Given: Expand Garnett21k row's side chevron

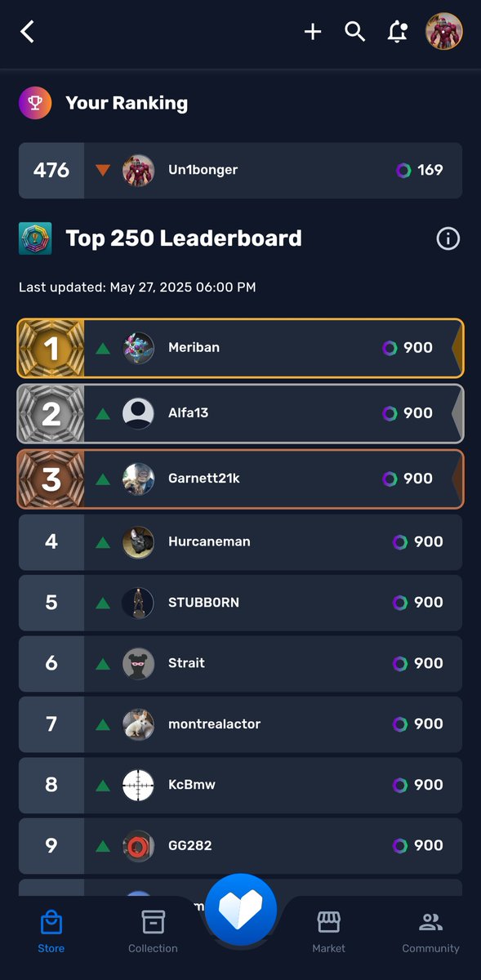Looking at the screenshot, I should pos(457,479).
